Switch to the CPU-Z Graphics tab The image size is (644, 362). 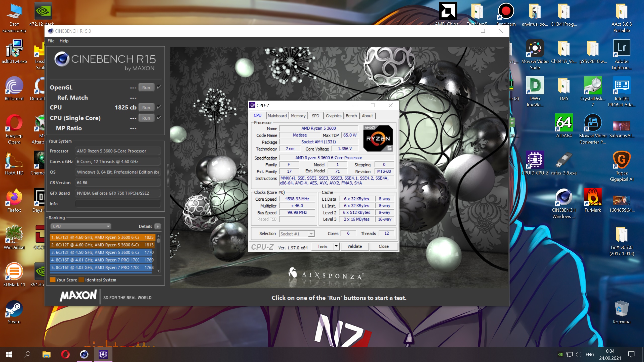click(x=334, y=116)
